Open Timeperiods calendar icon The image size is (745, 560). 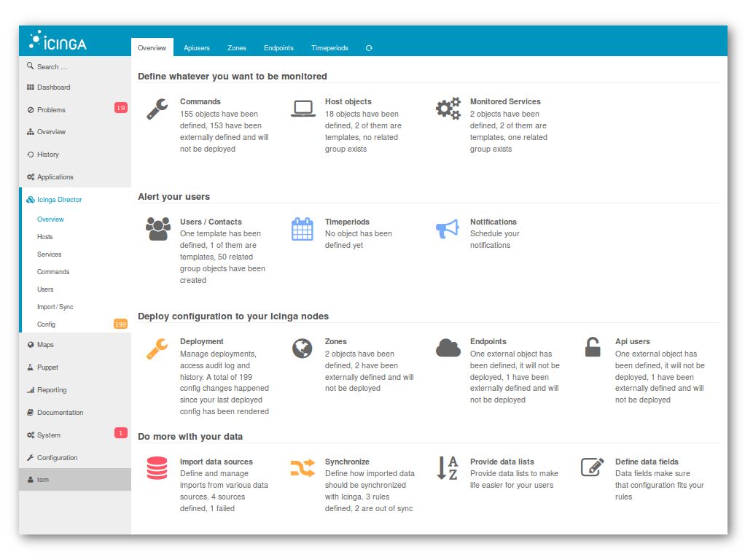pyautogui.click(x=303, y=229)
